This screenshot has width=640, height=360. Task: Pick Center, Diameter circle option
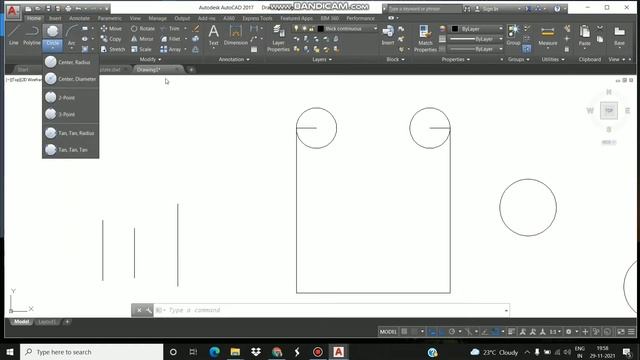(71, 79)
